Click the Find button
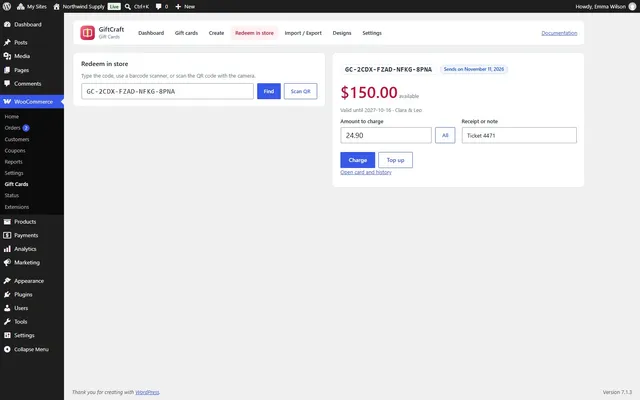The height and width of the screenshot is (400, 640). pyautogui.click(x=269, y=91)
